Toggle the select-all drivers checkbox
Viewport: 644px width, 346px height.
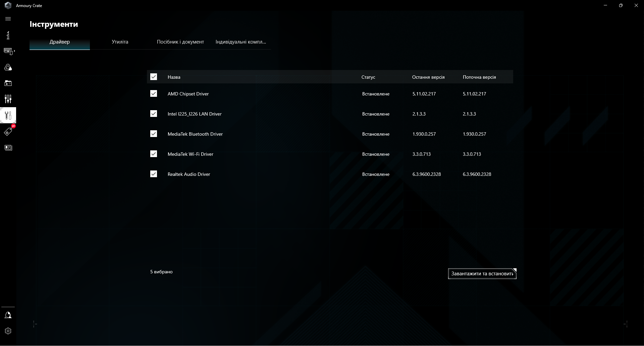pyautogui.click(x=154, y=77)
